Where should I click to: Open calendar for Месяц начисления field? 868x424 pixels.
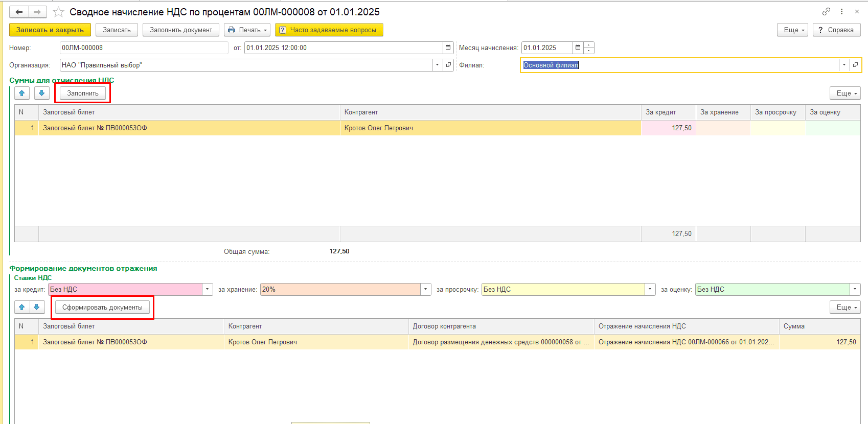578,48
